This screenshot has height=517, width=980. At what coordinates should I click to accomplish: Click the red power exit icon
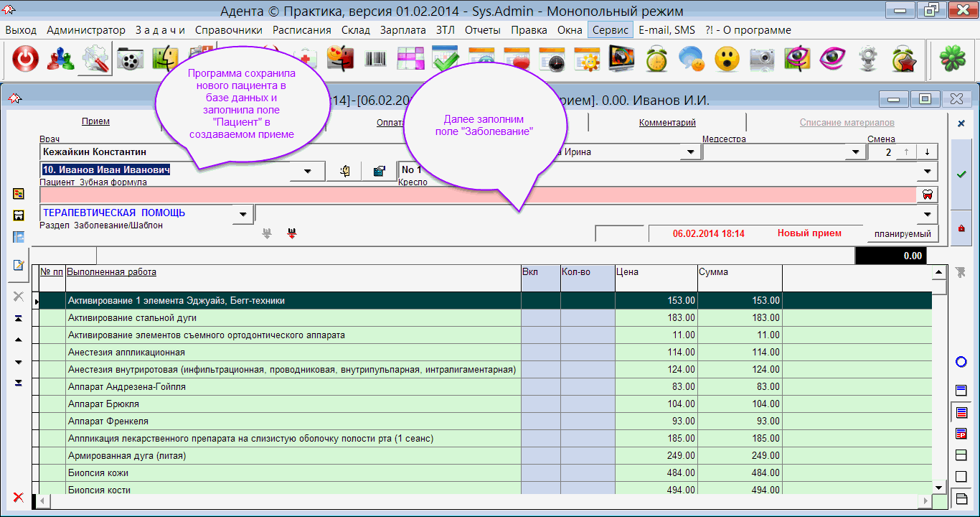pyautogui.click(x=25, y=59)
